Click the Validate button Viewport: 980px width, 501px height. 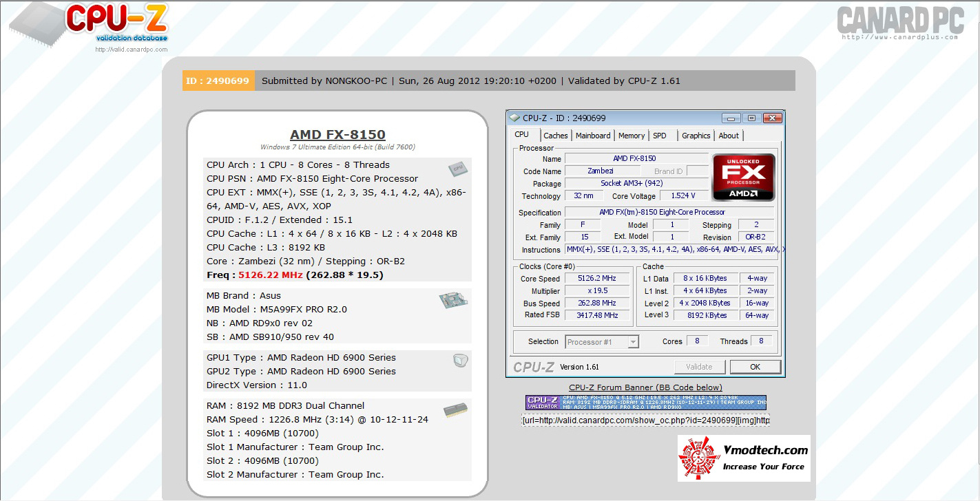coord(699,367)
